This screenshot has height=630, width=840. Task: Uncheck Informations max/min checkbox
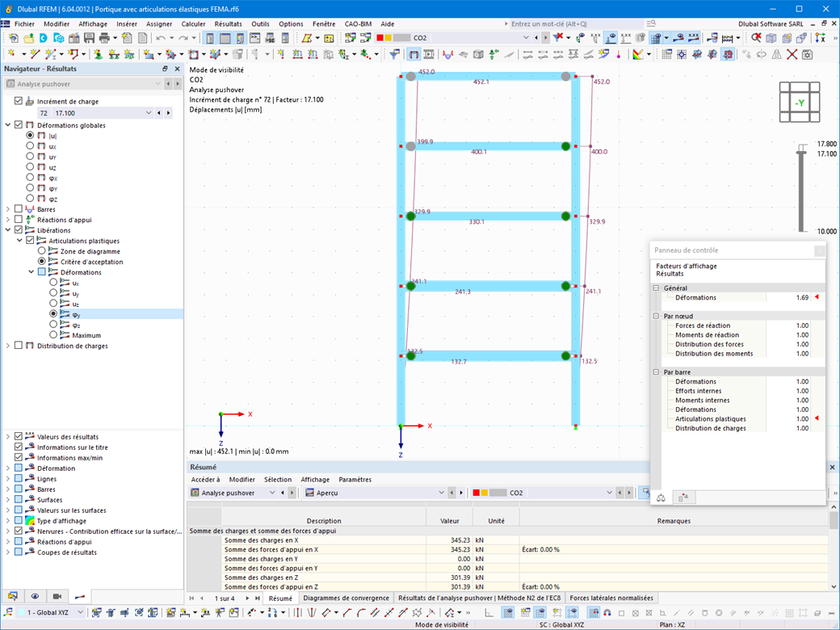pos(19,457)
